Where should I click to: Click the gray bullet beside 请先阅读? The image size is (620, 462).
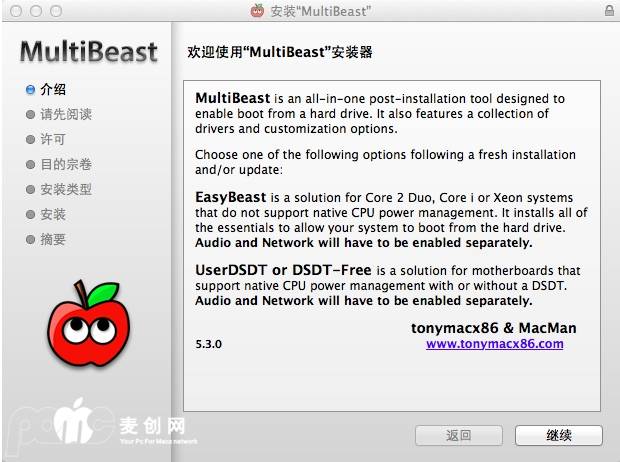pos(30,114)
